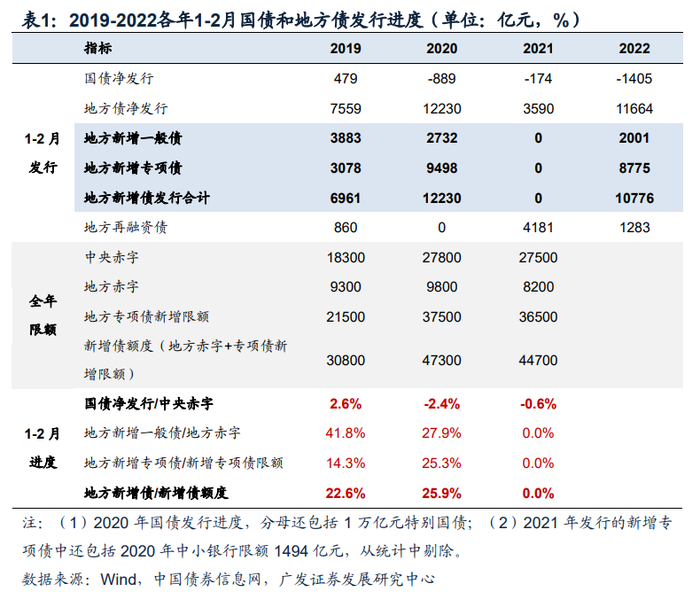Click the value 37500

(442, 317)
